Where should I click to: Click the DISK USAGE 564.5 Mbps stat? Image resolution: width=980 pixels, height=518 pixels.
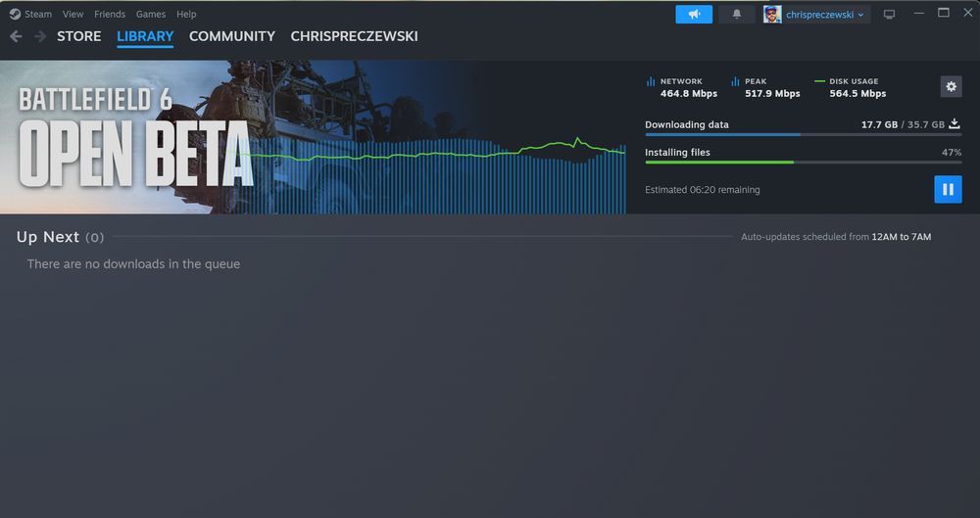pyautogui.click(x=851, y=87)
